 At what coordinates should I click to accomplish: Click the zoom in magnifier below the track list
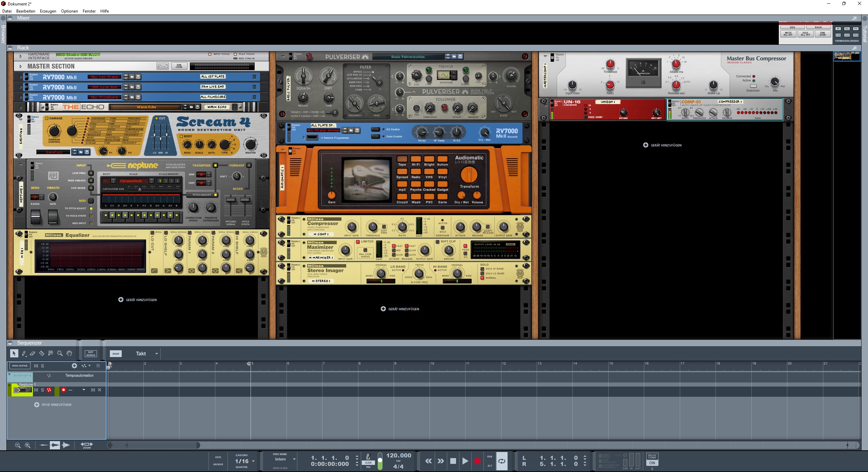tap(28, 445)
